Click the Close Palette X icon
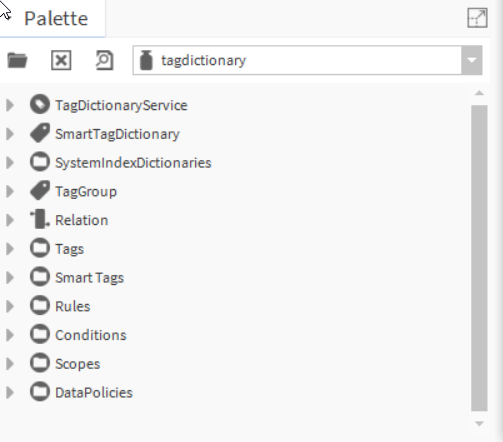This screenshot has width=503, height=442. click(61, 60)
